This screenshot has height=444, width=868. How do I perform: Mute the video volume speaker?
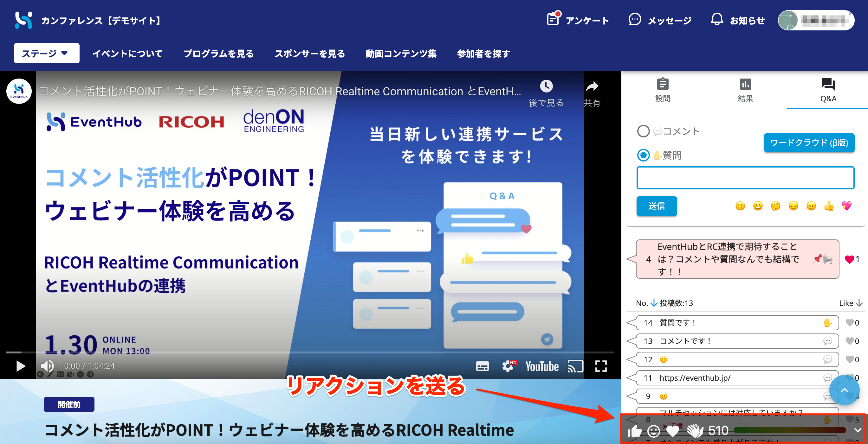click(47, 366)
